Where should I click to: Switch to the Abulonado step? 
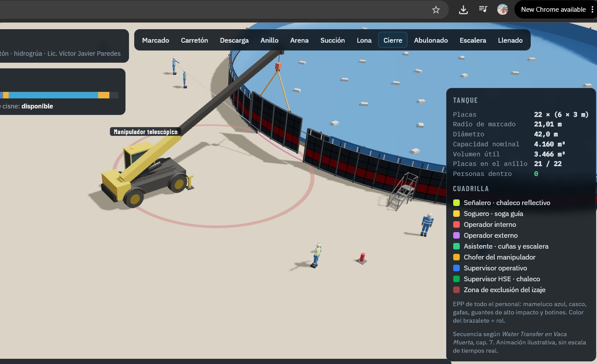[431, 40]
